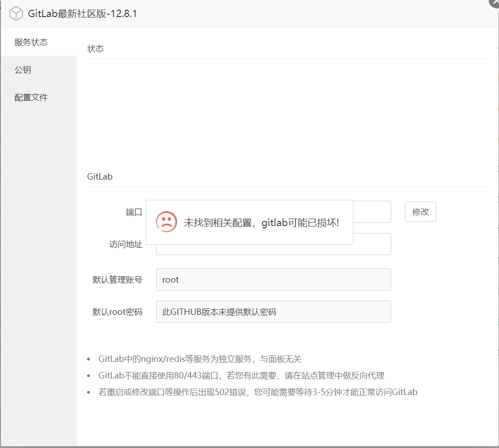The width and height of the screenshot is (499, 448).
Task: Click the 默认root密码 label
Action: click(x=117, y=312)
